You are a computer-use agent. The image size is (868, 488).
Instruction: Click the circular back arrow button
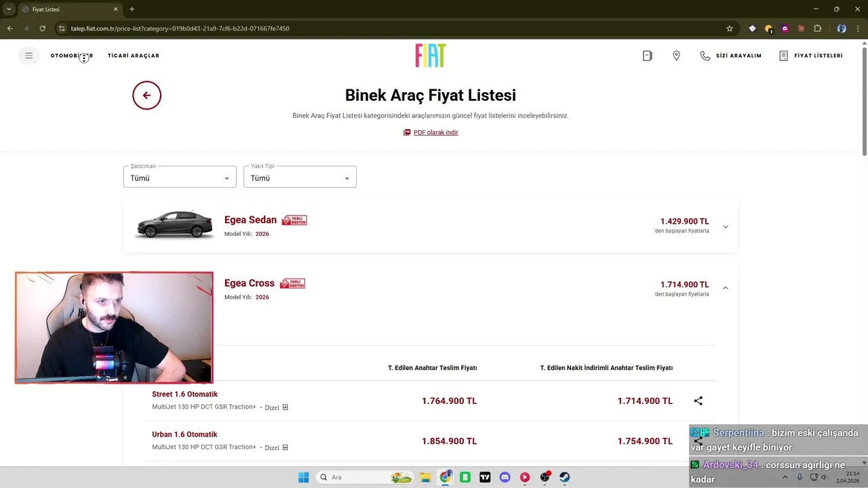pyautogui.click(x=146, y=96)
